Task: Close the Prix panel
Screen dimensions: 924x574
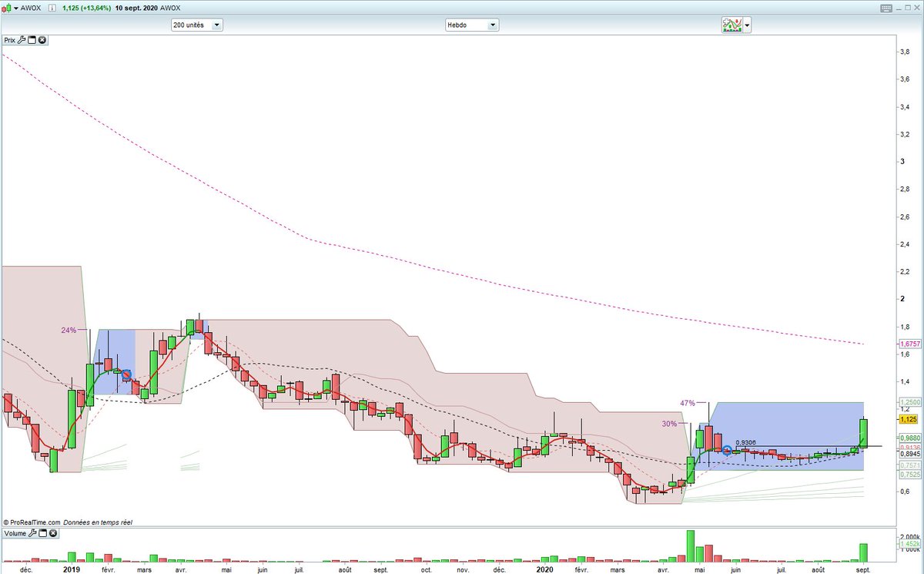Action: (x=42, y=40)
